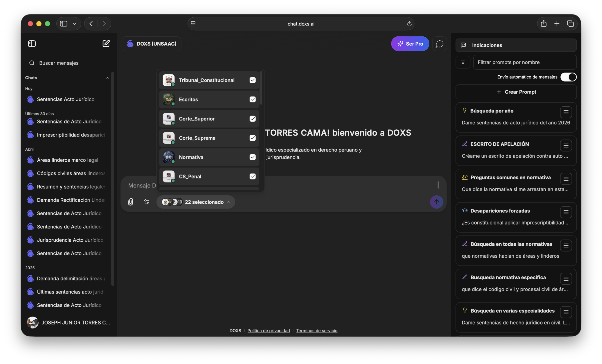Click the Filtrar prompts por nombre field
Viewport: 602px width, 364px height.
pos(525,62)
